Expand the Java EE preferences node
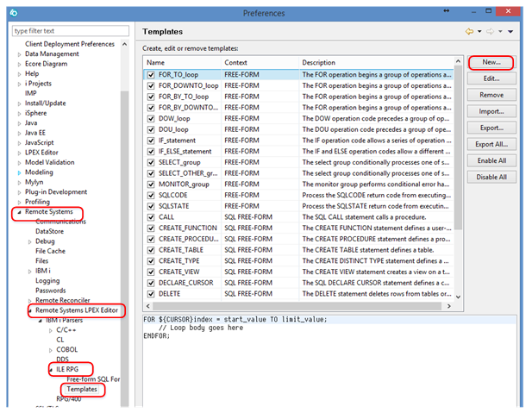 click(x=18, y=133)
